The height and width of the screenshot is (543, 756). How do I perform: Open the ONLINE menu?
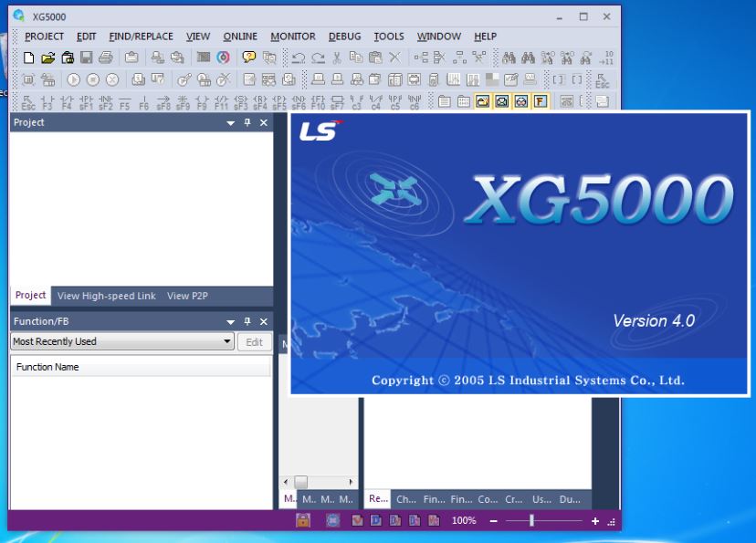pos(240,37)
